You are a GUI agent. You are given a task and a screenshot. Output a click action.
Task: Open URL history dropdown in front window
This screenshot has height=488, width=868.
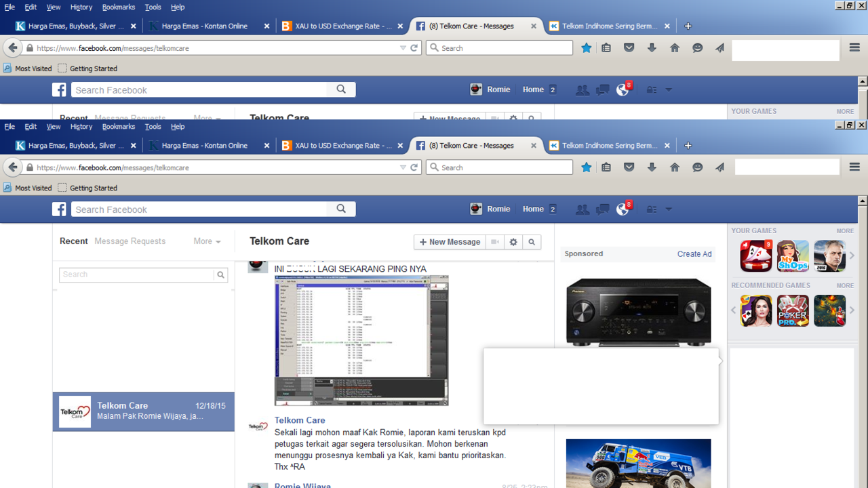click(x=403, y=167)
